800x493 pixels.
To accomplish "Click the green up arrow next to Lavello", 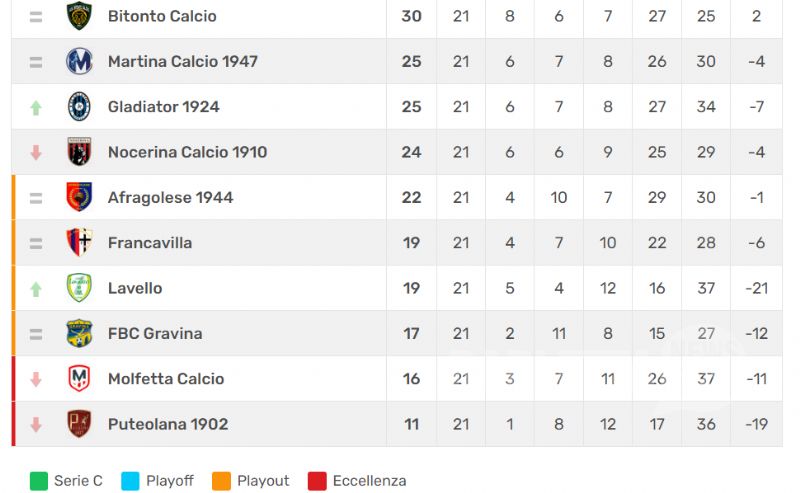I will 36,289.
